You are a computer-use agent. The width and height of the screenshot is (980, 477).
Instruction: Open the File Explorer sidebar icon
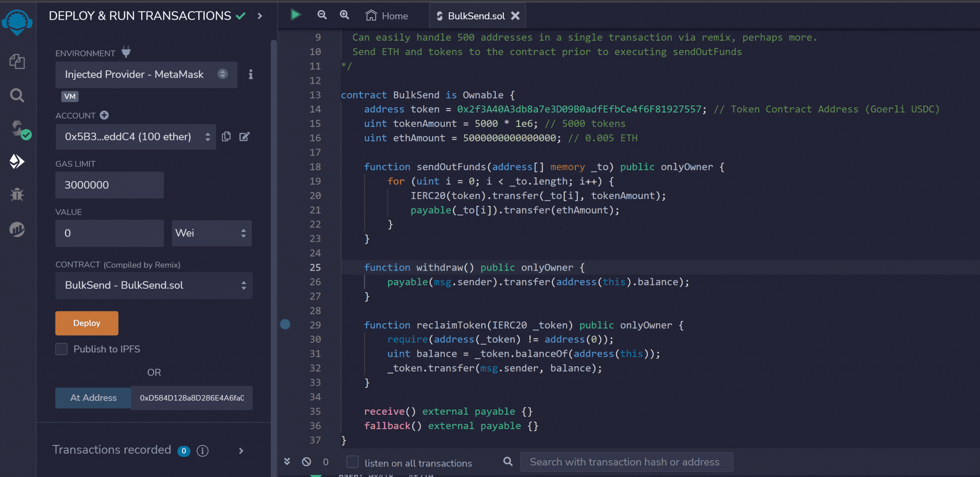pos(17,61)
